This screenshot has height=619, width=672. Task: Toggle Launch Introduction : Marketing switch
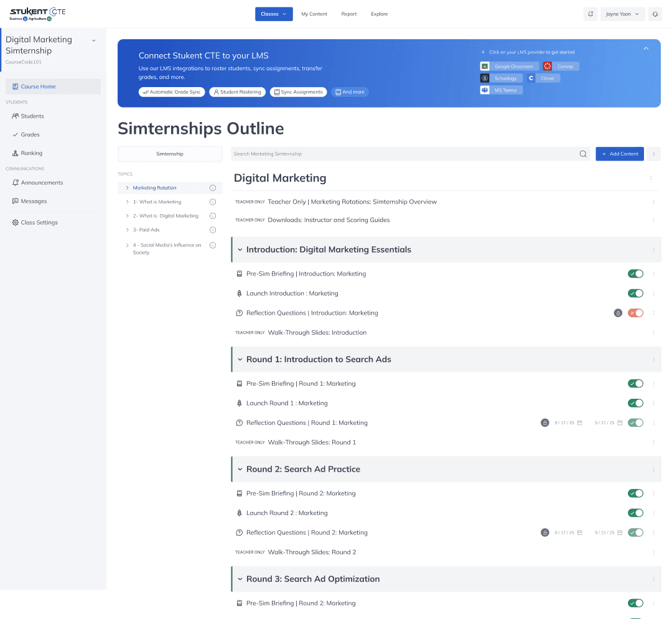point(635,294)
